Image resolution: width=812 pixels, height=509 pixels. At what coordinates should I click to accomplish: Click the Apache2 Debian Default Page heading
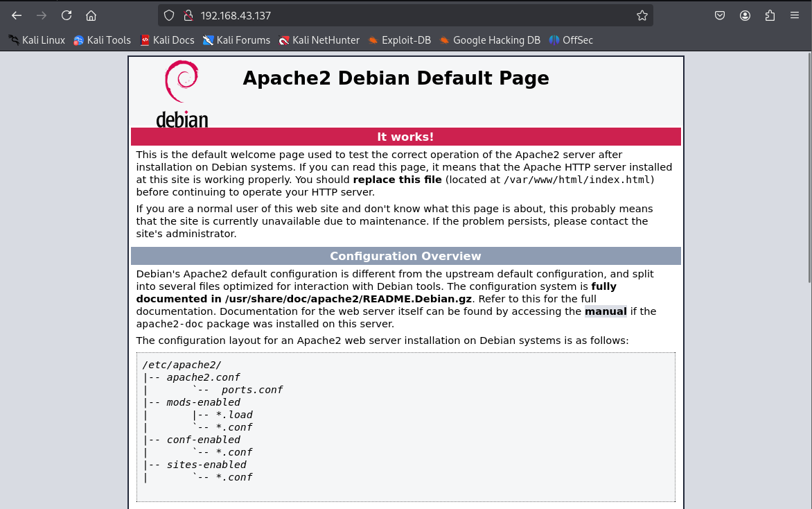tap(396, 78)
